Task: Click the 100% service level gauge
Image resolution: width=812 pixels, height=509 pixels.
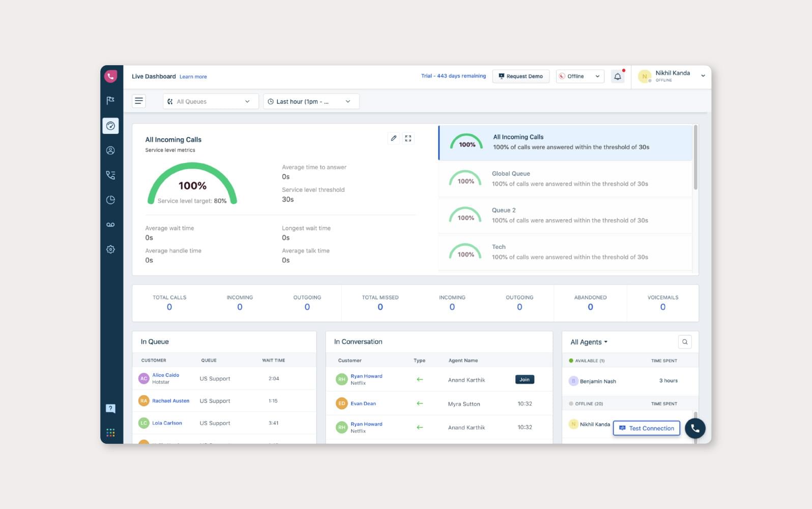Action: point(192,184)
